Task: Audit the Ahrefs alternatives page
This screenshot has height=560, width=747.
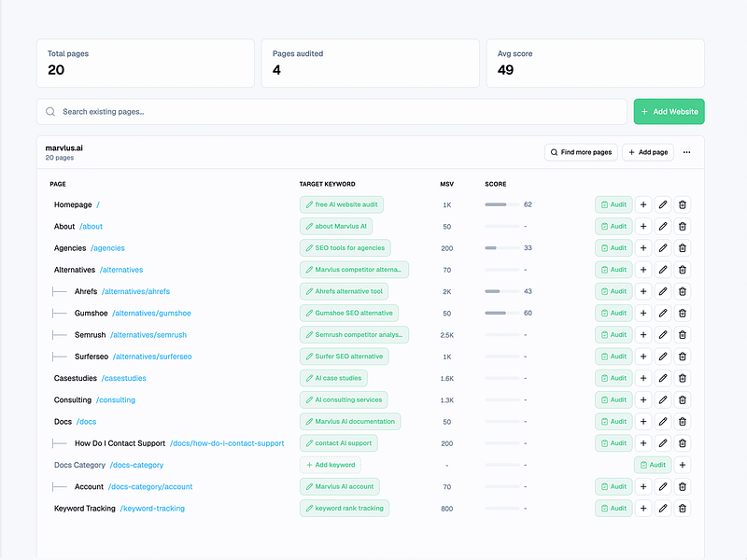Action: [613, 291]
